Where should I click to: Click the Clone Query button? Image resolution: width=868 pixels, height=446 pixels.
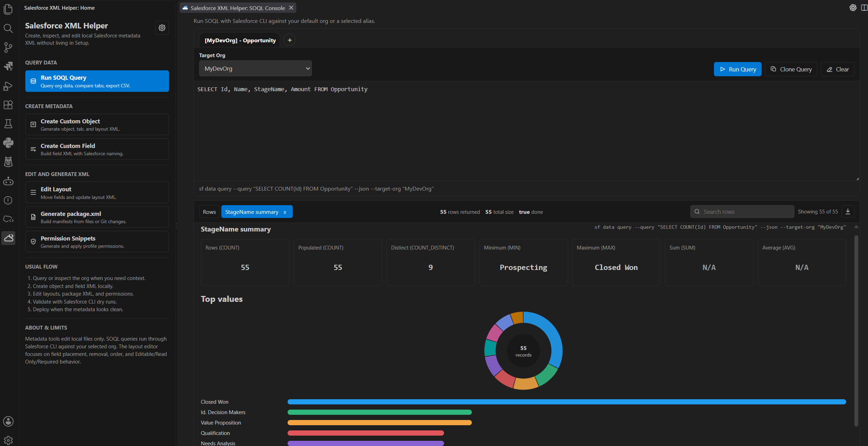click(791, 69)
